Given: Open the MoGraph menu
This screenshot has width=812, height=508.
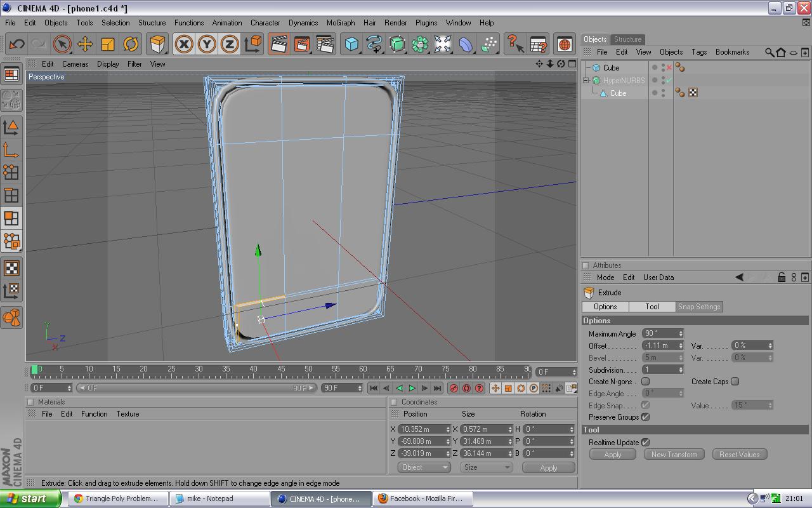Looking at the screenshot, I should (341, 22).
